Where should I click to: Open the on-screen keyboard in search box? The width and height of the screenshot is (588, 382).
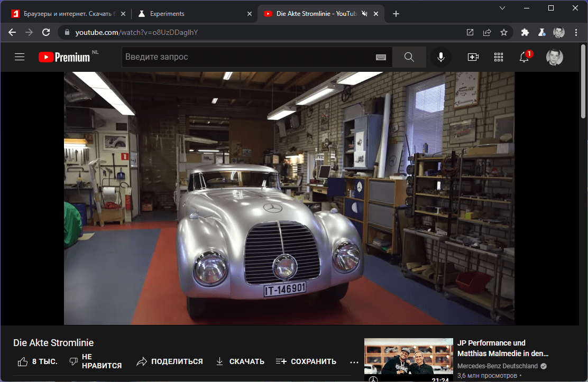click(381, 57)
